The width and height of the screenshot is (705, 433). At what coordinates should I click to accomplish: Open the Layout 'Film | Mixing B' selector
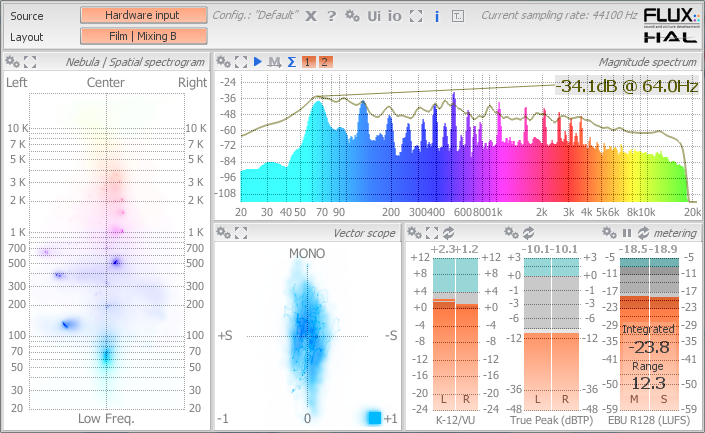pos(143,36)
